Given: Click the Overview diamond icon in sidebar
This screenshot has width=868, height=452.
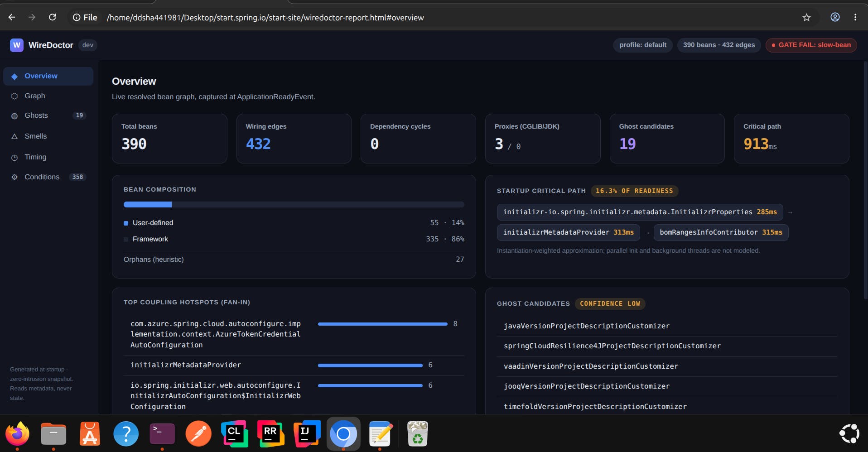Looking at the screenshot, I should coord(14,77).
